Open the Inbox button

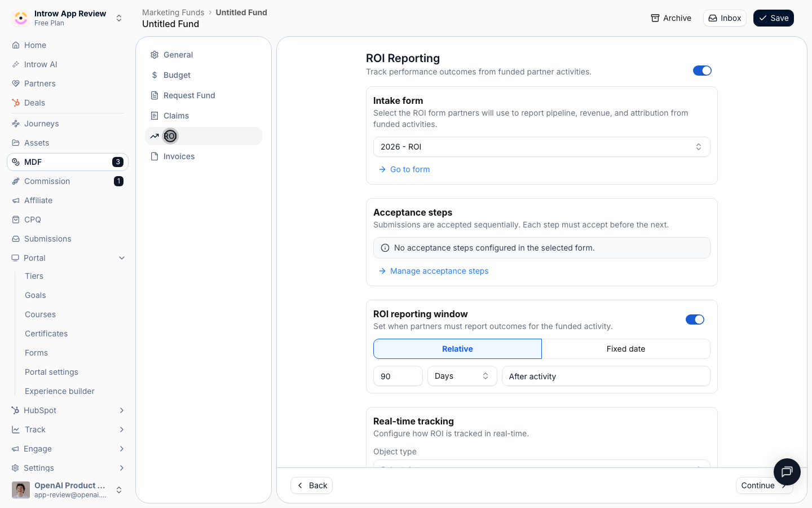(725, 18)
